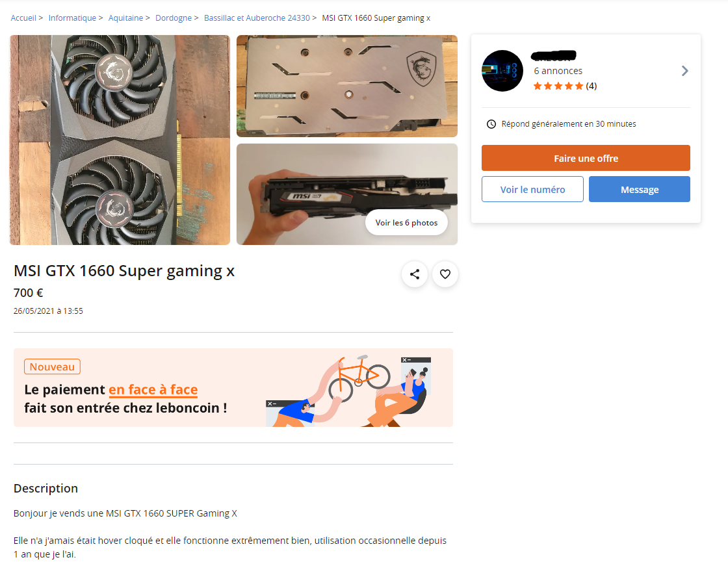Open the photo of the hand-held GPU
Viewport: 728px width, 564px height.
coord(347,194)
